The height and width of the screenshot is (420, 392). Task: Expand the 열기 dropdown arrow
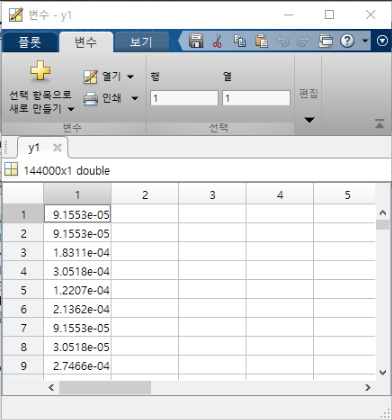click(x=131, y=77)
